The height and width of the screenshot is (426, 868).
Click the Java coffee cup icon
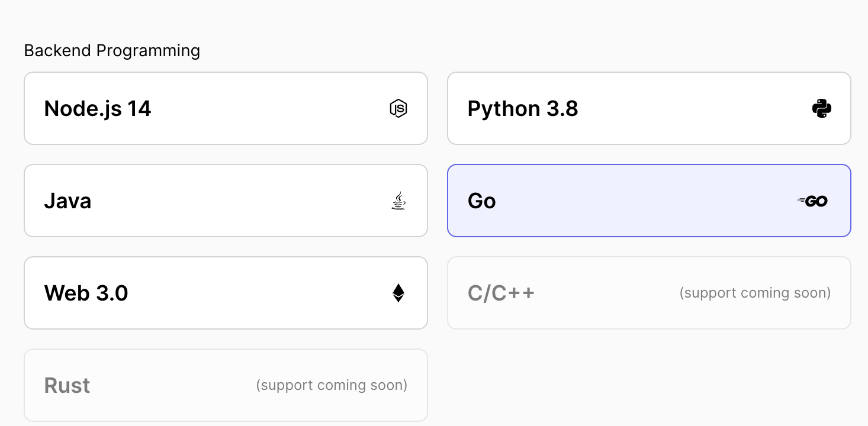[x=398, y=201]
